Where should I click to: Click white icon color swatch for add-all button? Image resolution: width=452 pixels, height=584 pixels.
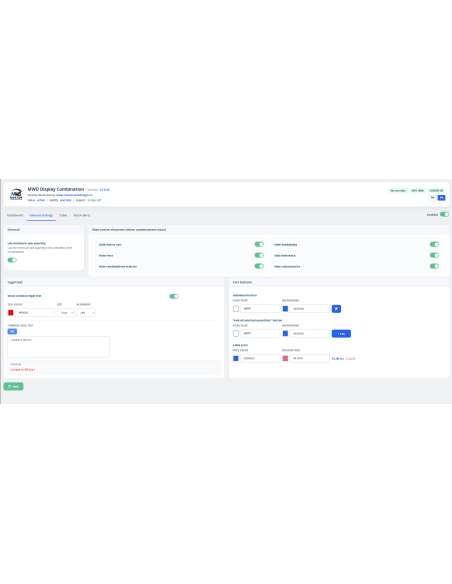(236, 334)
